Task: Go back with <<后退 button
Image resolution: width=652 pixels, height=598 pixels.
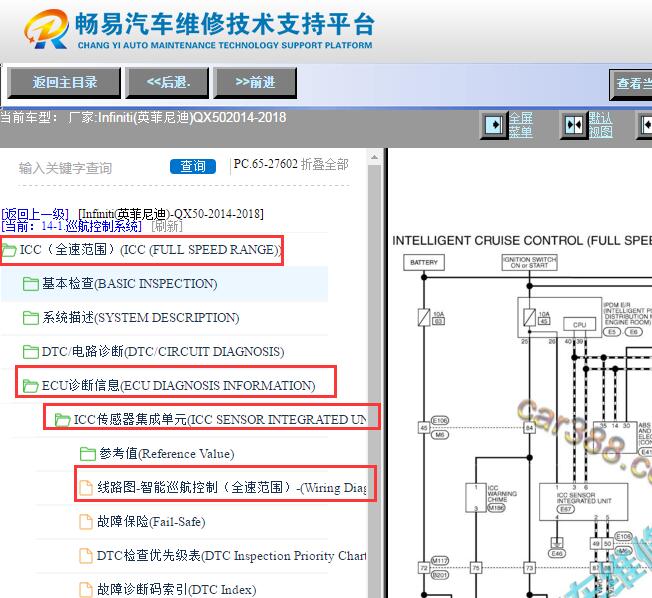Action: click(x=168, y=83)
